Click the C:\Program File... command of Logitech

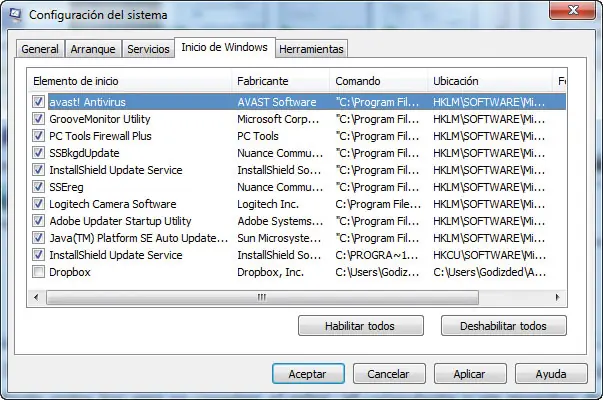point(378,204)
